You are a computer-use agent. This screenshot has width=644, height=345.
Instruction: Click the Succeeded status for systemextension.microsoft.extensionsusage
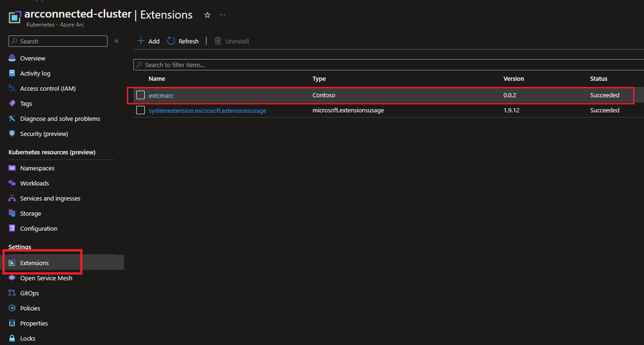pos(605,110)
